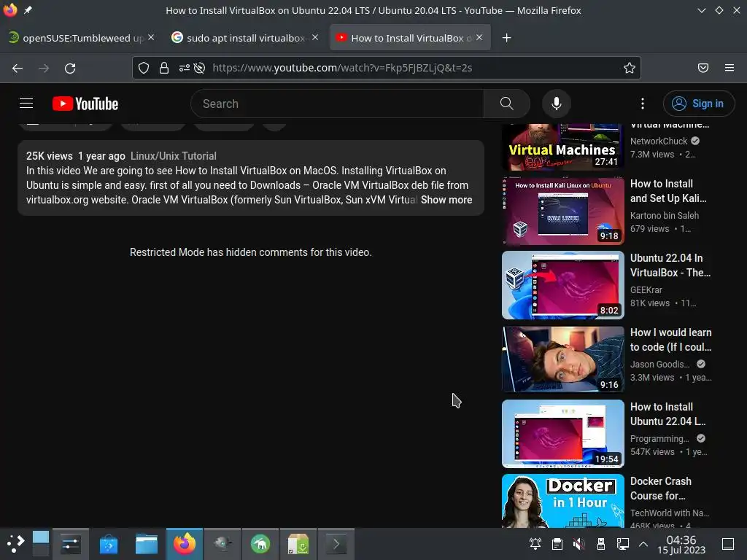Open a new Firefox tab
The height and width of the screenshot is (560, 747).
pyautogui.click(x=506, y=38)
